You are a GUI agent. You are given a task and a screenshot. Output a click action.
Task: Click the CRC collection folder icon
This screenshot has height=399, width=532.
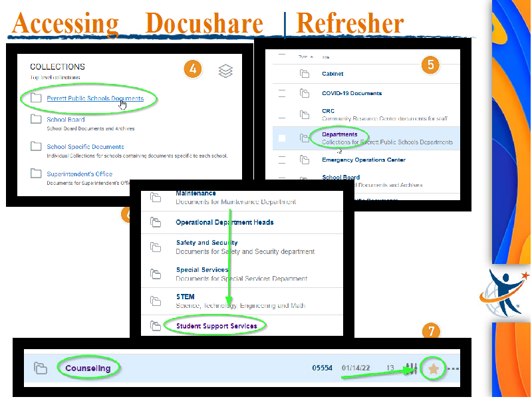pyautogui.click(x=305, y=114)
